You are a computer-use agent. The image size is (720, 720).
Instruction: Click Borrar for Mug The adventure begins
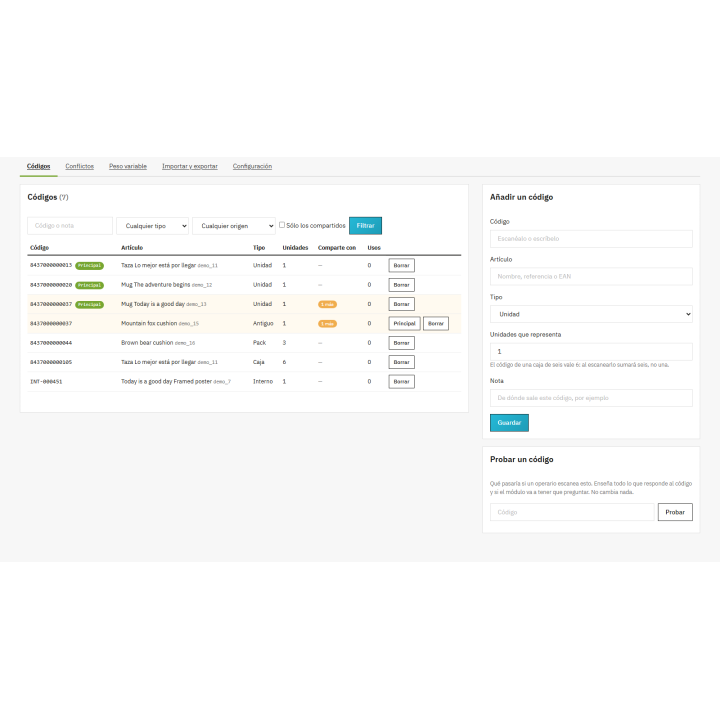coord(401,285)
